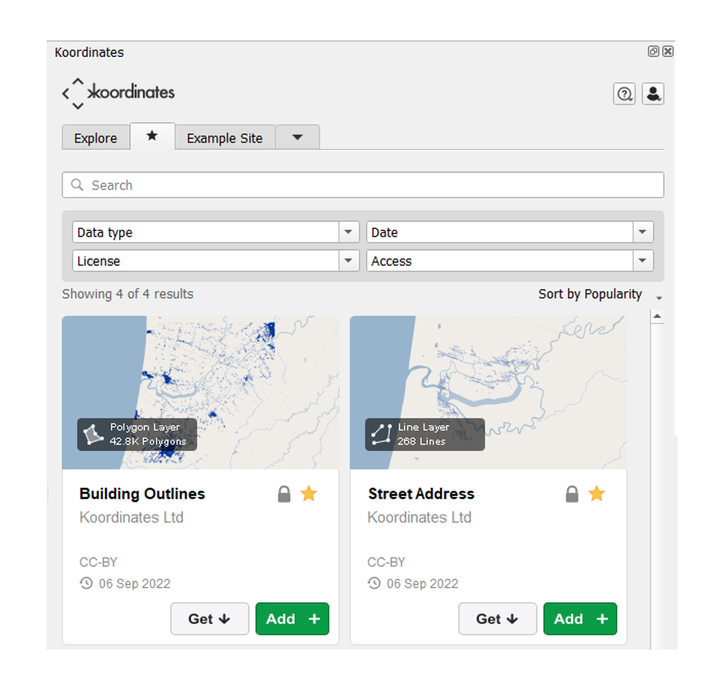Click 'Showing 4 of 4 results' text
Screen dimensions: 720x687
point(128,294)
